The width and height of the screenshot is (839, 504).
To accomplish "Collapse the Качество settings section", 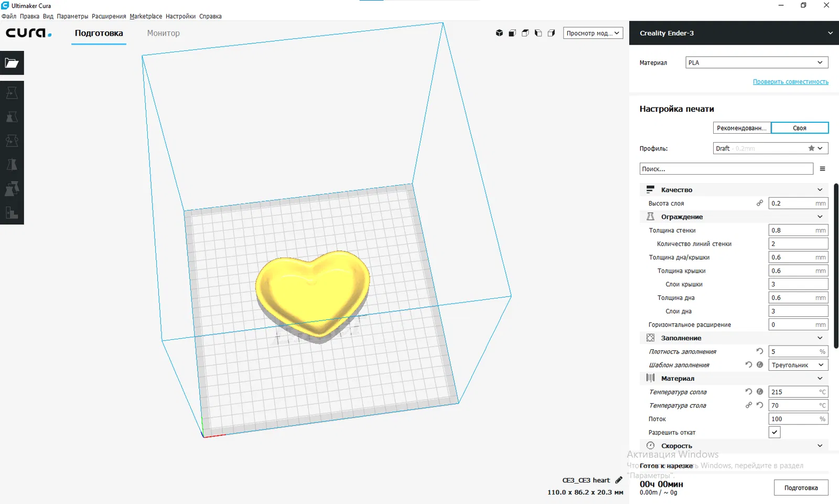I will click(820, 190).
